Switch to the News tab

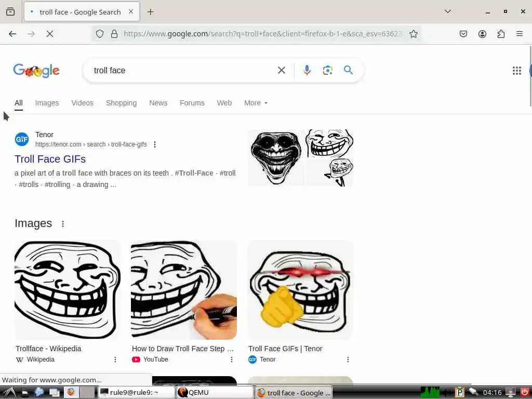pyautogui.click(x=158, y=103)
